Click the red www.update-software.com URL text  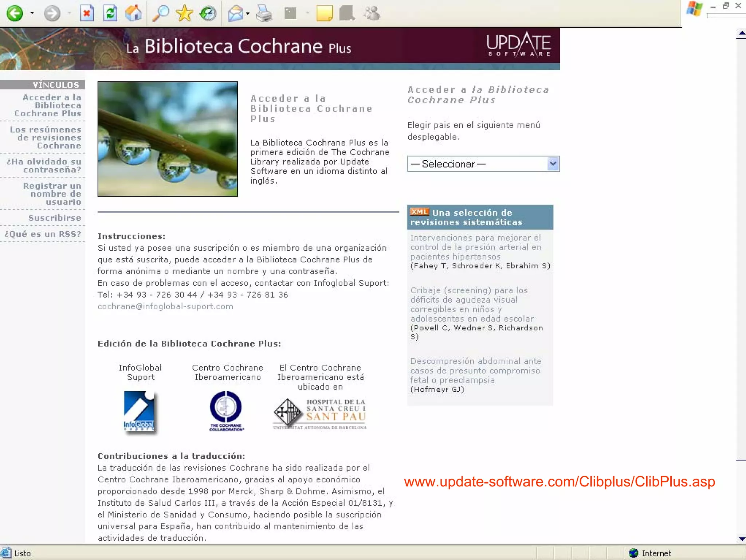559,482
